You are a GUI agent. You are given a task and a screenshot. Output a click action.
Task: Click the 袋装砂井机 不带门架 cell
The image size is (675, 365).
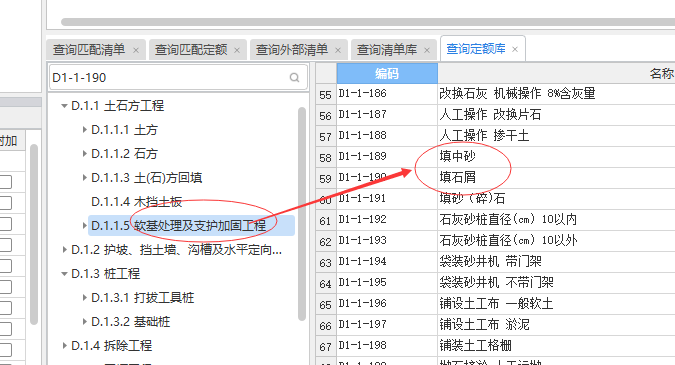tap(556, 283)
